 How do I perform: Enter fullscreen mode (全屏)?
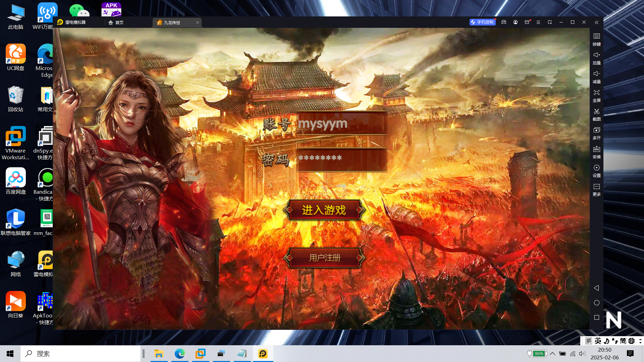(596, 95)
